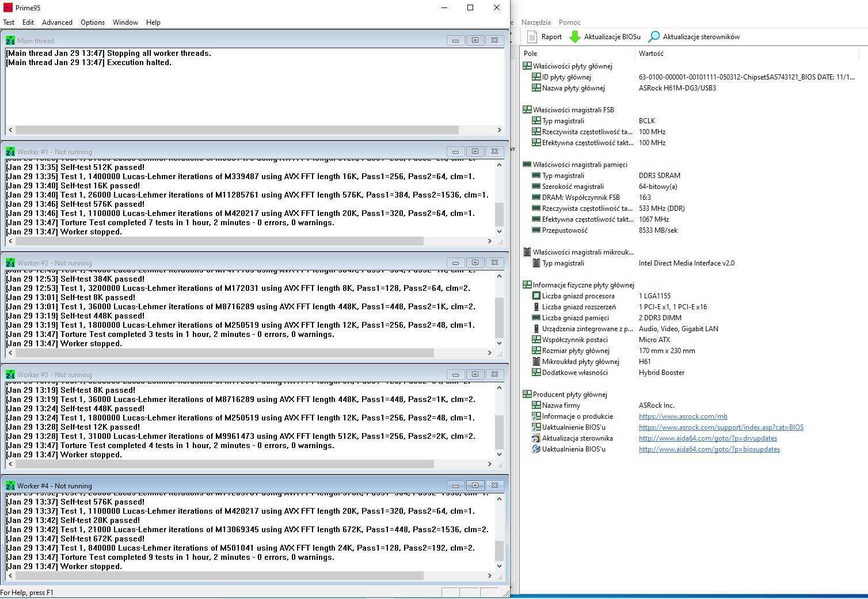Maximize the Worker #1 child window
Viewport: 868px width, 599px height.
coord(475,151)
